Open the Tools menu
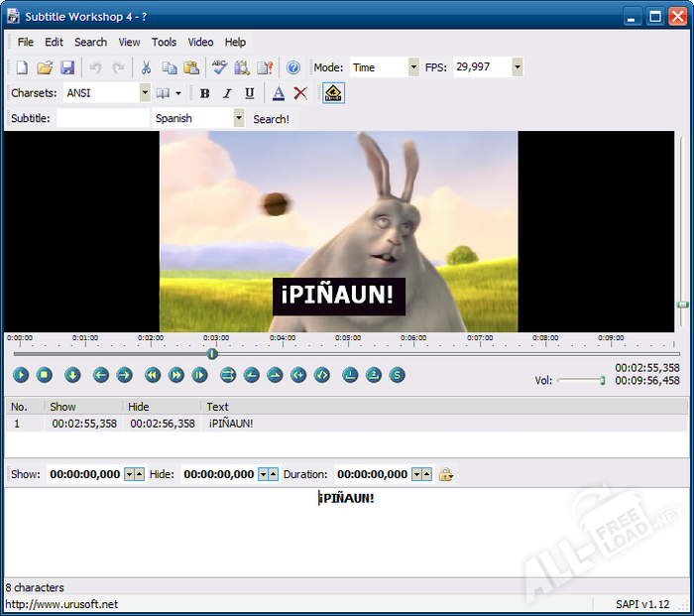Image resolution: width=694 pixels, height=616 pixels. coord(164,43)
